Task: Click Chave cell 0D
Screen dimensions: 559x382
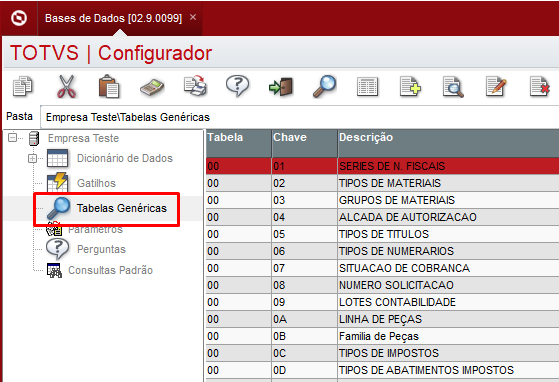Action: pyautogui.click(x=304, y=370)
